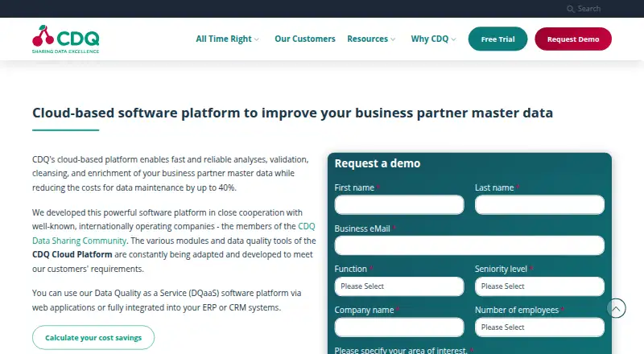The width and height of the screenshot is (644, 354).
Task: Click the bold CDQ Cloud Platform text
Action: pos(72,254)
